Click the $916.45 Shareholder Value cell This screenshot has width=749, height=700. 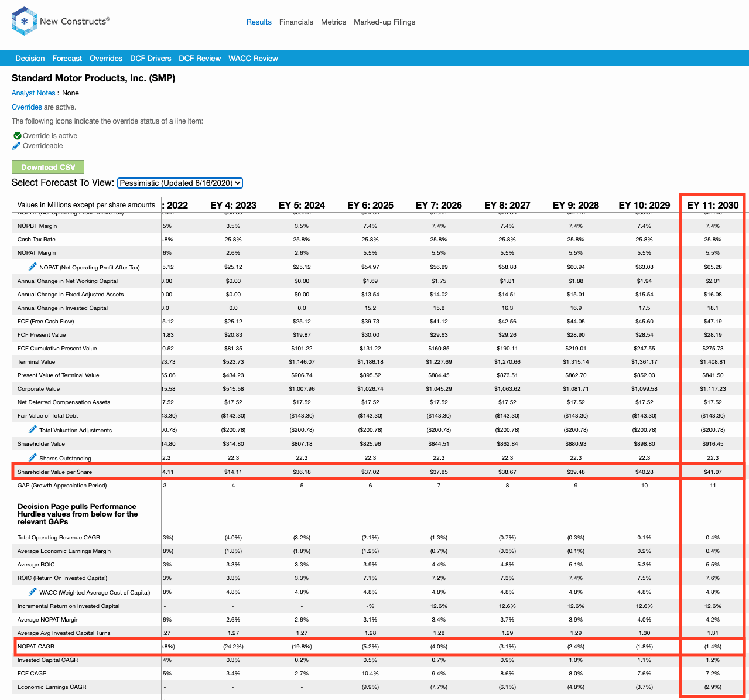pyautogui.click(x=713, y=444)
